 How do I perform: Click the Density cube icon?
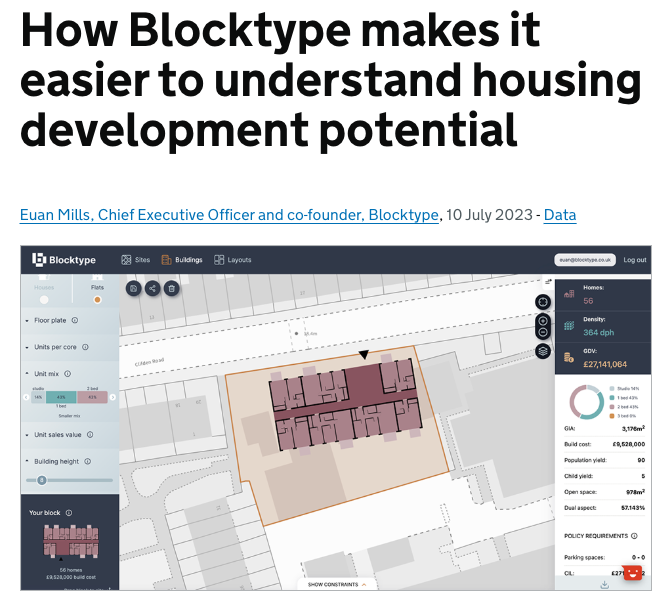point(569,326)
